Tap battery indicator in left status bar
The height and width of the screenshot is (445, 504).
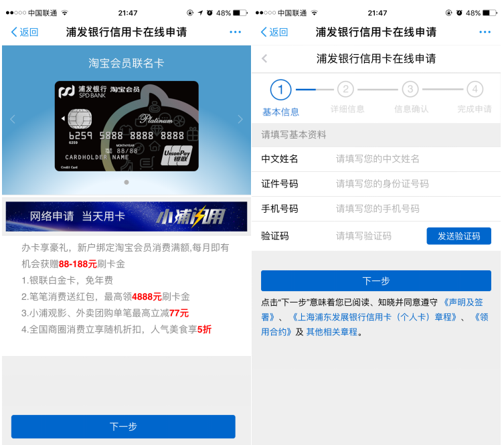click(x=240, y=13)
